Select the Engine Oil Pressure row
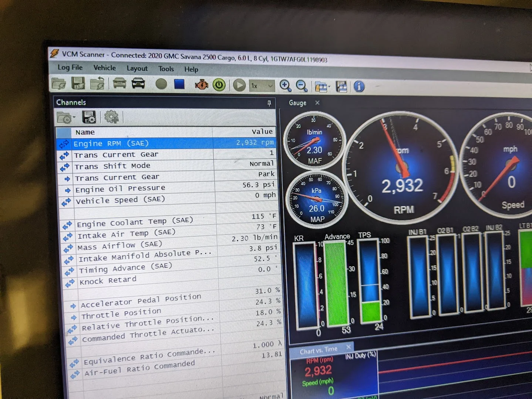The height and width of the screenshot is (399, 532). (x=168, y=187)
